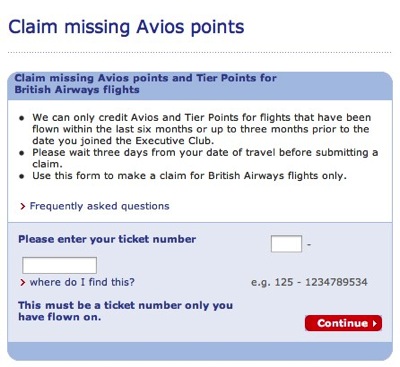Click the white arrow on the Continue button
400x367 pixels.
(375, 323)
